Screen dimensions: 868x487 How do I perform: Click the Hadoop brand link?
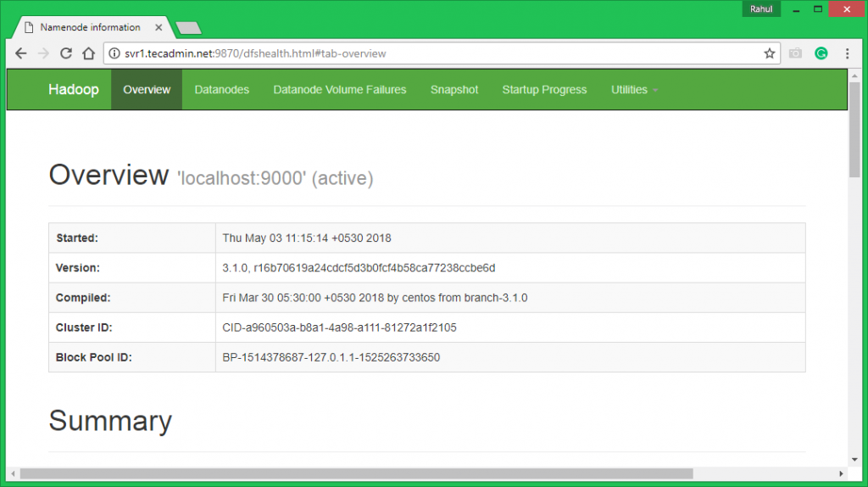73,90
